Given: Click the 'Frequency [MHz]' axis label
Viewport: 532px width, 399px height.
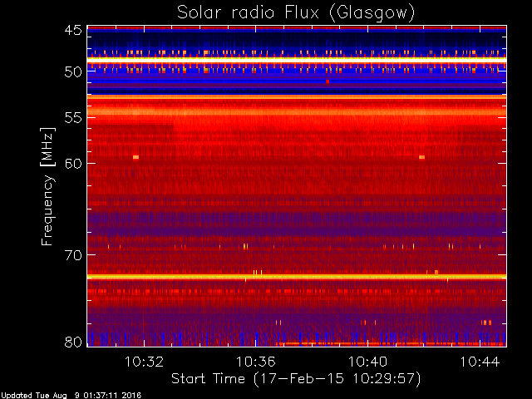Looking at the screenshot, I should click(47, 186).
